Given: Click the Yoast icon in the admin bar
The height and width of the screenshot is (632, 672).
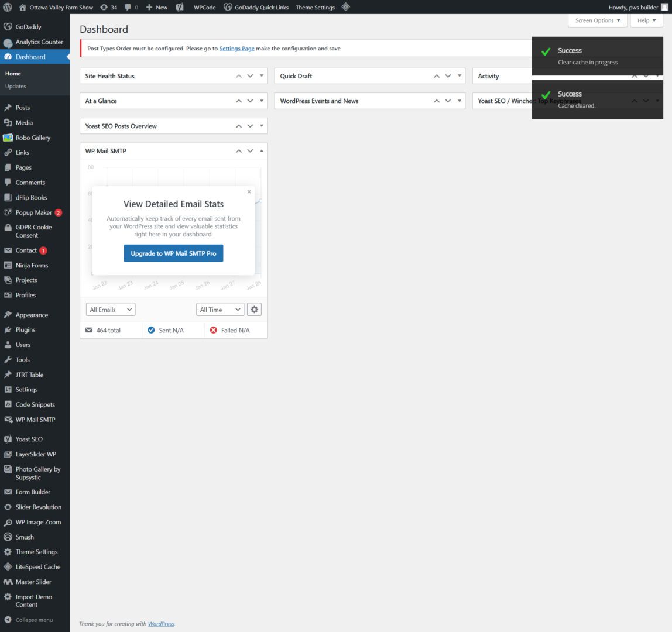Looking at the screenshot, I should point(180,7).
